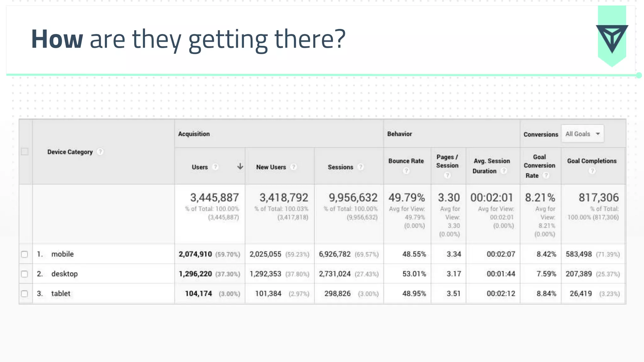This screenshot has height=362, width=644.
Task: Click the Pages / Session help icon
Action: pos(447,175)
